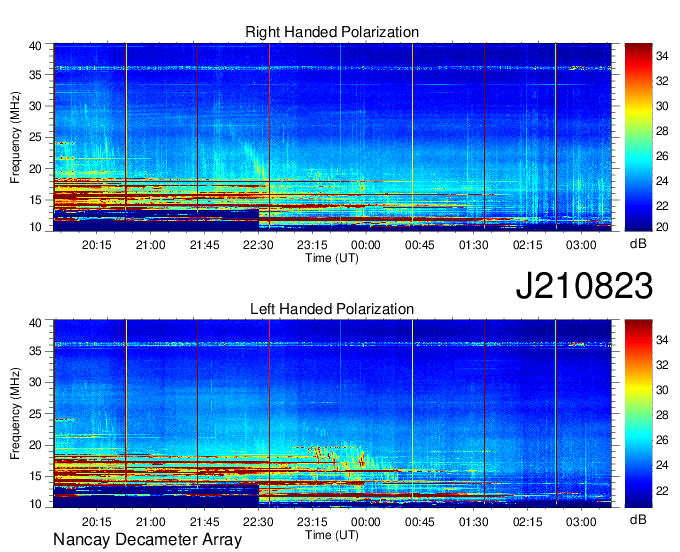Click the 22:30 tick on the top time axis
Image resolution: width=680 pixels, height=552 pixels.
(258, 245)
